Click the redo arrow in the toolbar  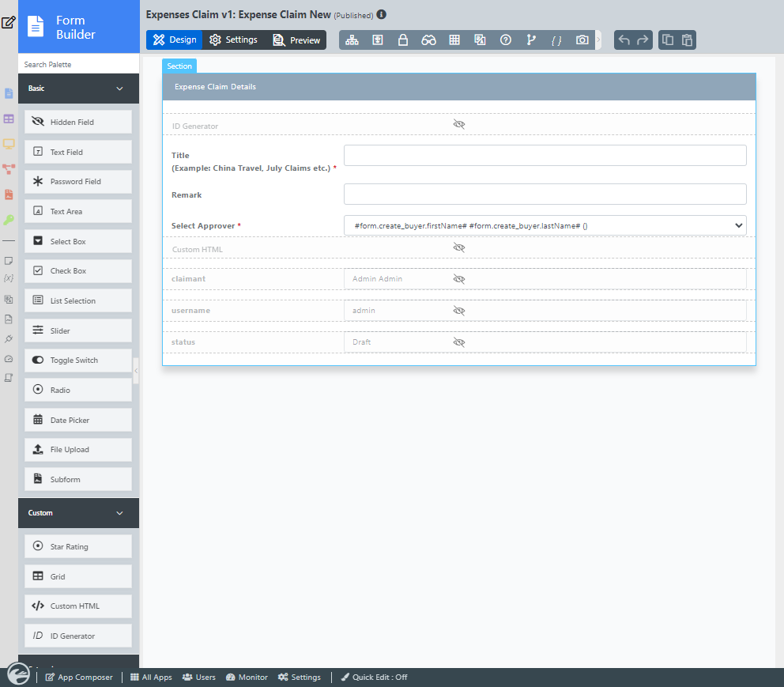coord(643,40)
